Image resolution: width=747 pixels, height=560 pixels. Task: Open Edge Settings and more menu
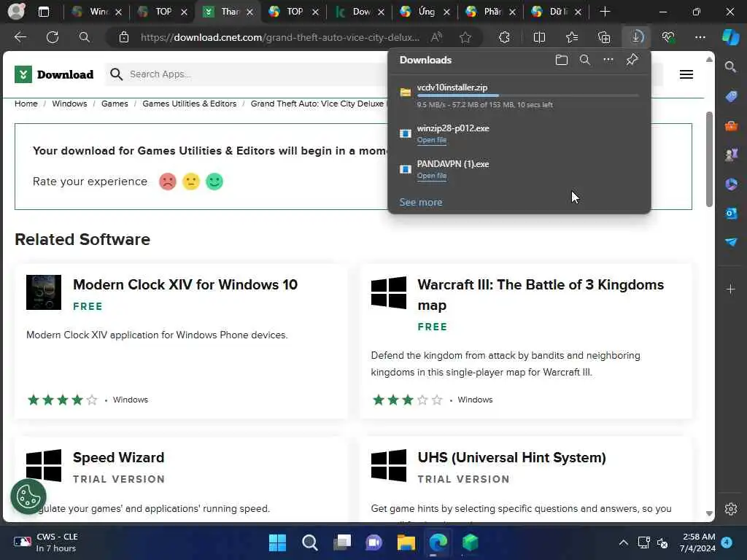(700, 37)
